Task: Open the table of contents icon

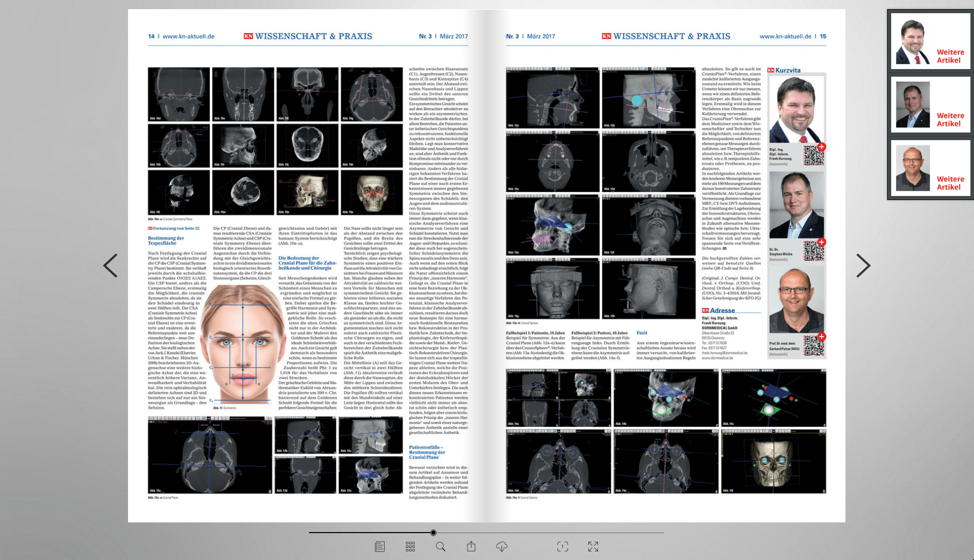Action: pos(380,546)
